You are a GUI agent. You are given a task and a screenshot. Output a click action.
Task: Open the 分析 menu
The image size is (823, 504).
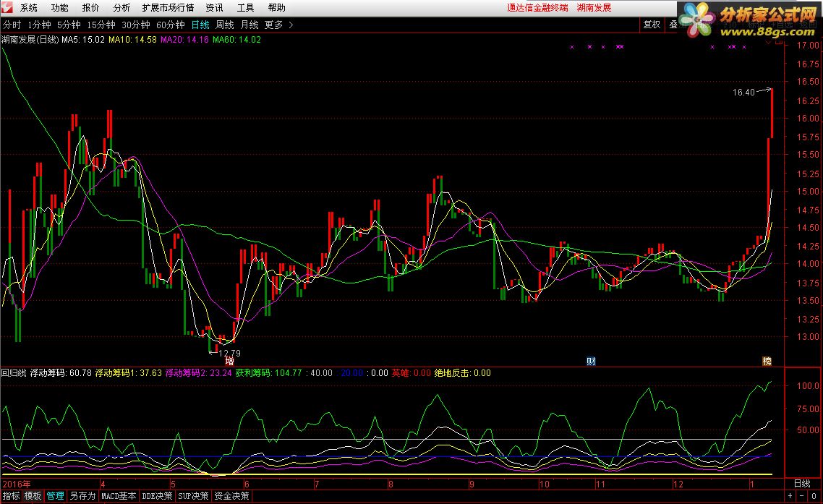coord(121,8)
